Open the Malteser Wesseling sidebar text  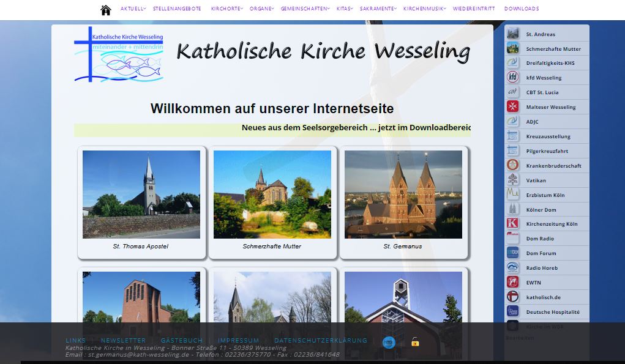click(x=551, y=107)
